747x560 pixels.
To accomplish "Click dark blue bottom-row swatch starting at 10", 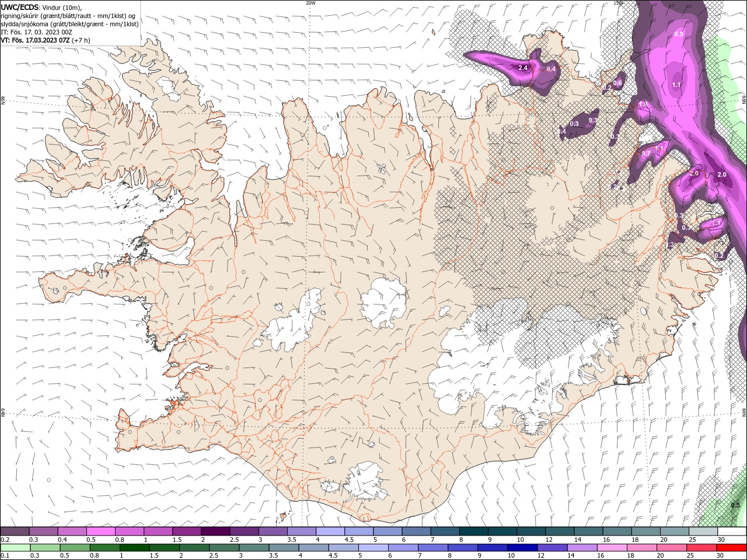I will pyautogui.click(x=522, y=548).
